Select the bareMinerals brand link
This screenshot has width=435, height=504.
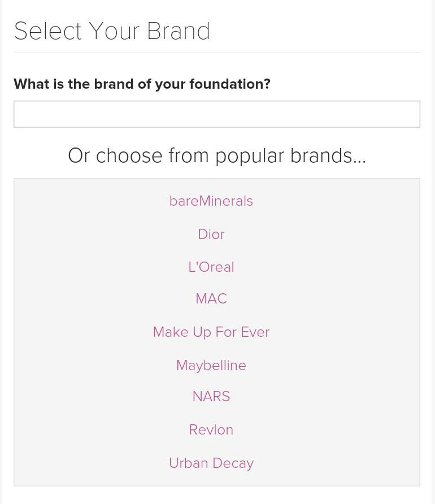pyautogui.click(x=211, y=201)
